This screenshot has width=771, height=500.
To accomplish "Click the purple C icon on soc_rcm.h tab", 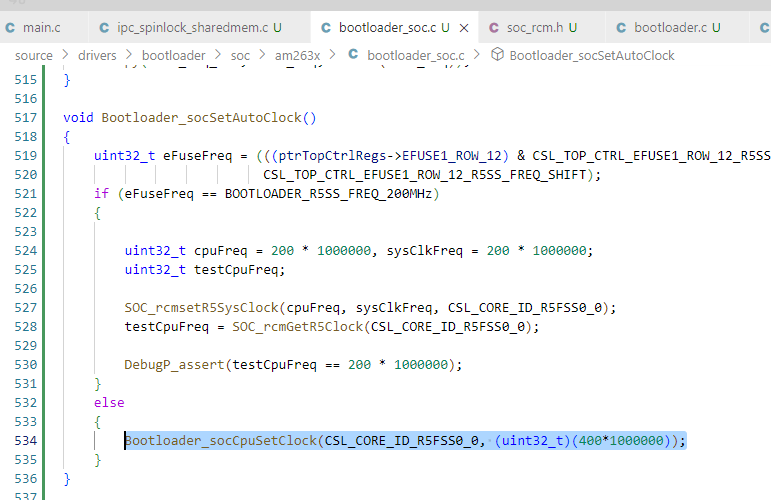I will 494,28.
